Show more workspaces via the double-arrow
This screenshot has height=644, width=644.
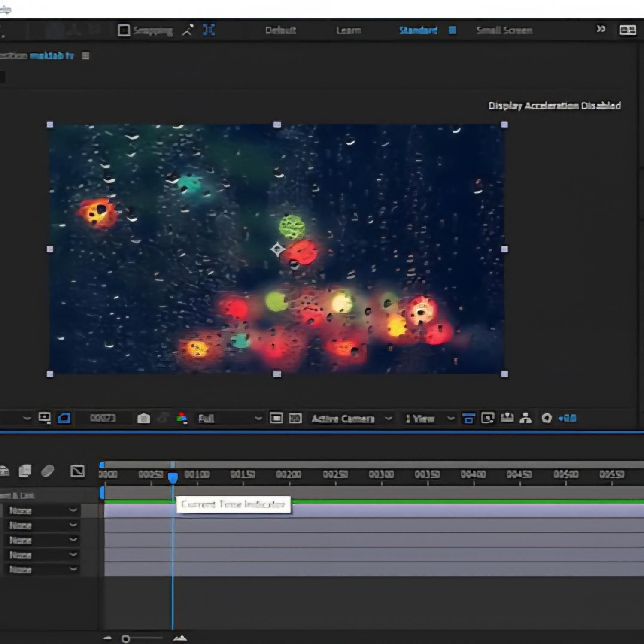click(601, 29)
